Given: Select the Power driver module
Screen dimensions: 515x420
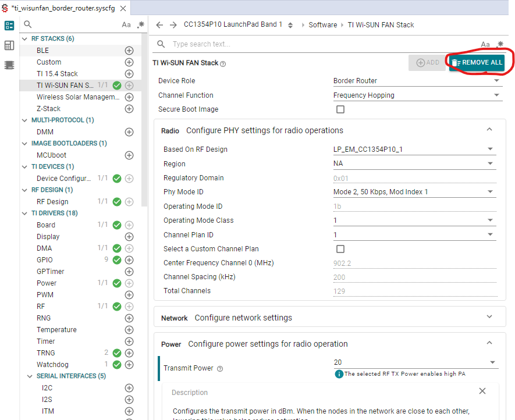Looking at the screenshot, I should coord(47,283).
